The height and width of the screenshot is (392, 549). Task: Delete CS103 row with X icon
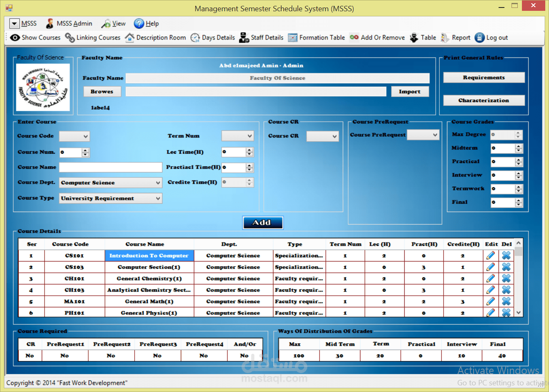point(506,267)
